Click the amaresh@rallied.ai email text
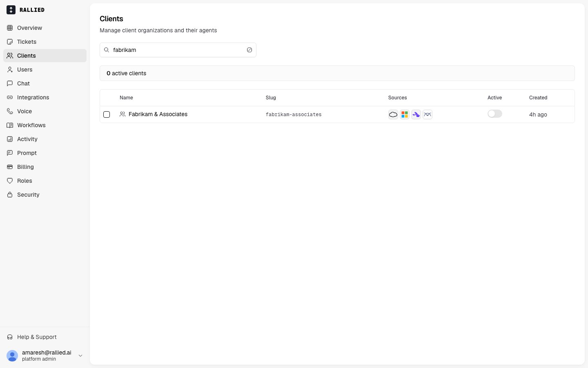This screenshot has height=368, width=588. (47, 352)
